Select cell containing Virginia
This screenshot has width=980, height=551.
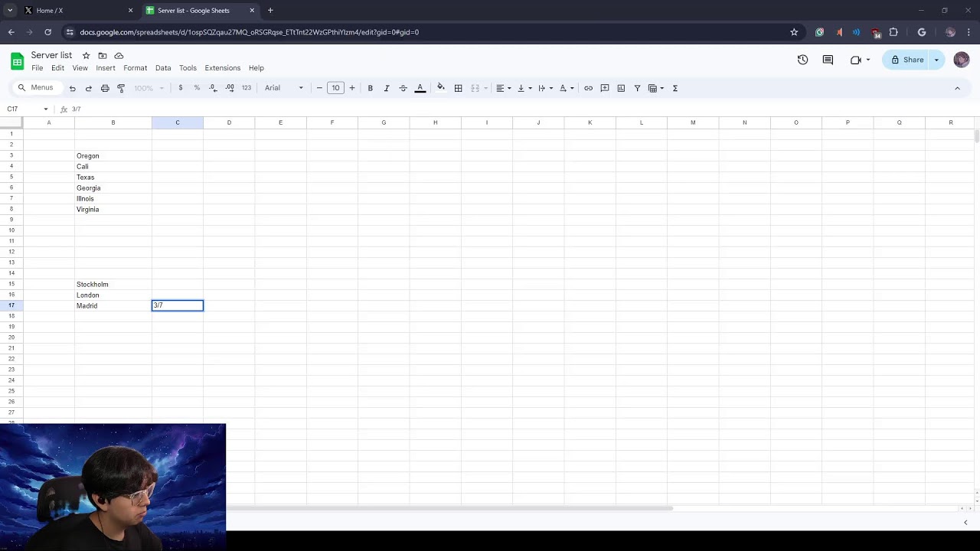pyautogui.click(x=113, y=210)
